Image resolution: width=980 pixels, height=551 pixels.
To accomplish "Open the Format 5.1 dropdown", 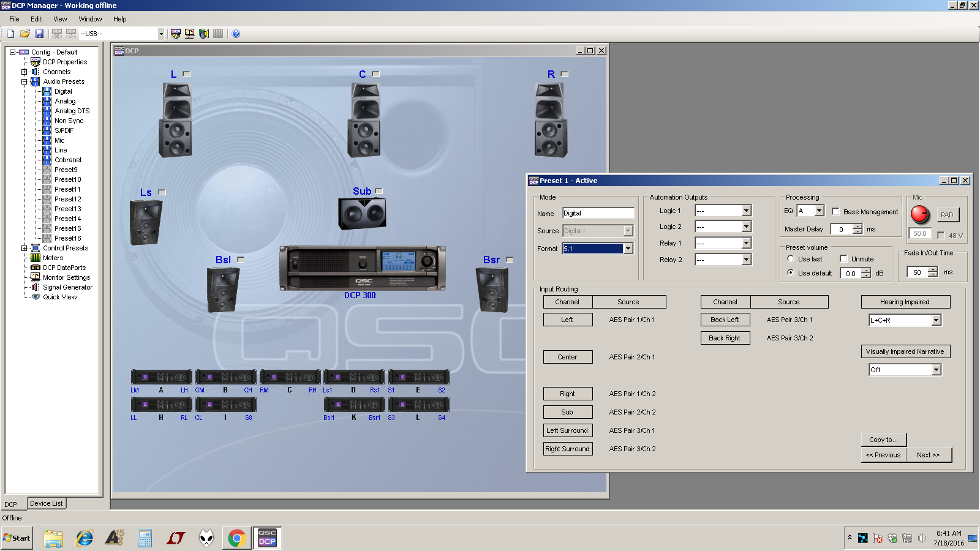I will 628,249.
